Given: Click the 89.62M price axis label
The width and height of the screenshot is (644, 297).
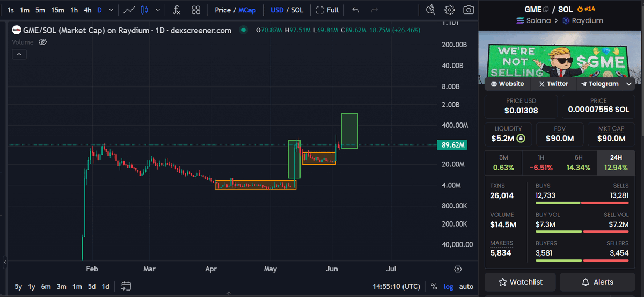Looking at the screenshot, I should (453, 145).
